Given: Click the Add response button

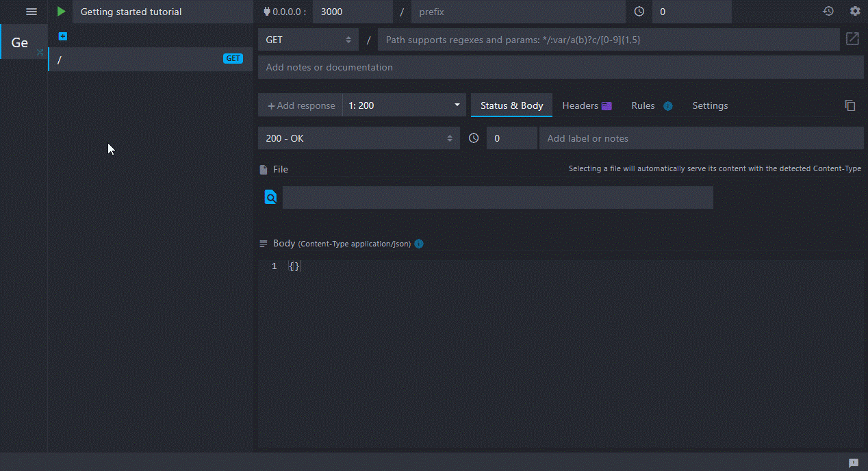Looking at the screenshot, I should pyautogui.click(x=301, y=105).
